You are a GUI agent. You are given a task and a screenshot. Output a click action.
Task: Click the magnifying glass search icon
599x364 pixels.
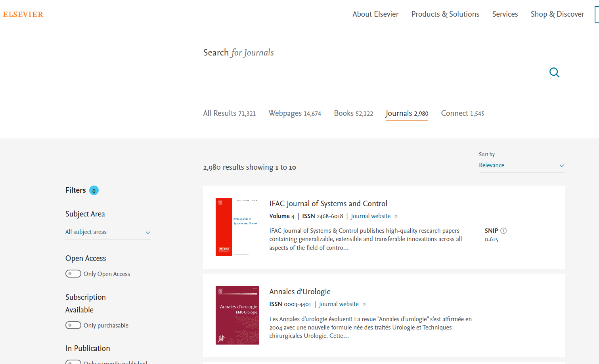pyautogui.click(x=554, y=73)
